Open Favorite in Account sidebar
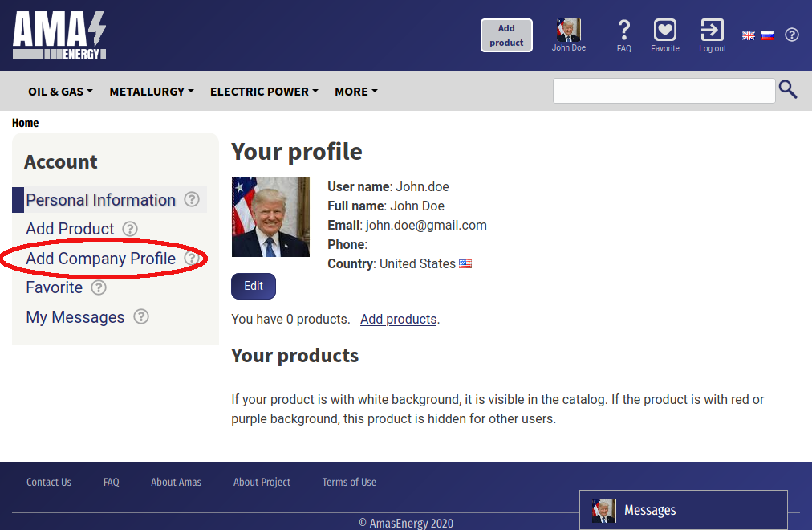 click(55, 287)
